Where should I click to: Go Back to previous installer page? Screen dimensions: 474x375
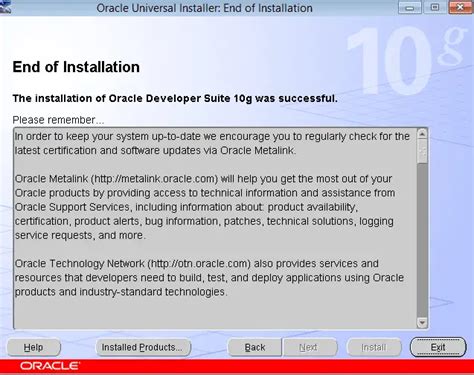tap(255, 347)
